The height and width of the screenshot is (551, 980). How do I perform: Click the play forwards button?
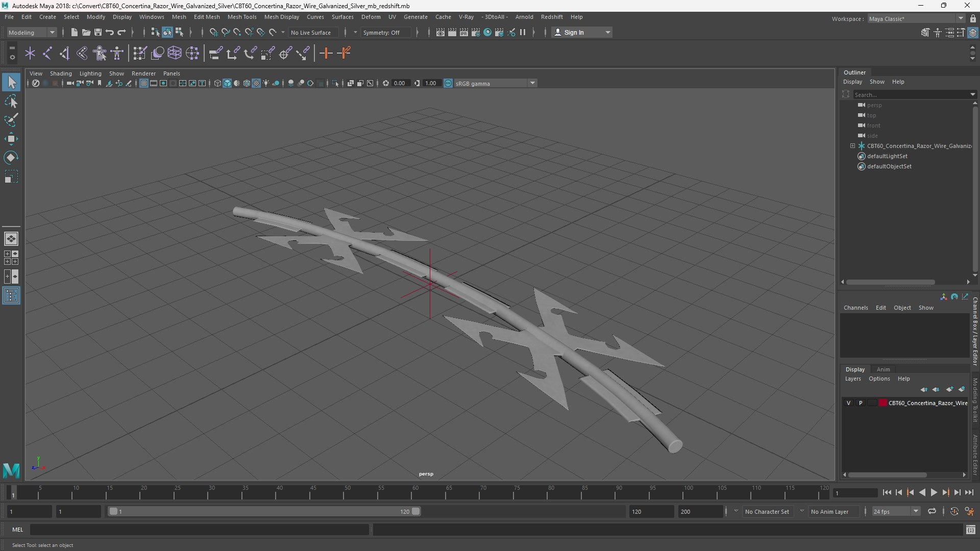[x=934, y=492]
